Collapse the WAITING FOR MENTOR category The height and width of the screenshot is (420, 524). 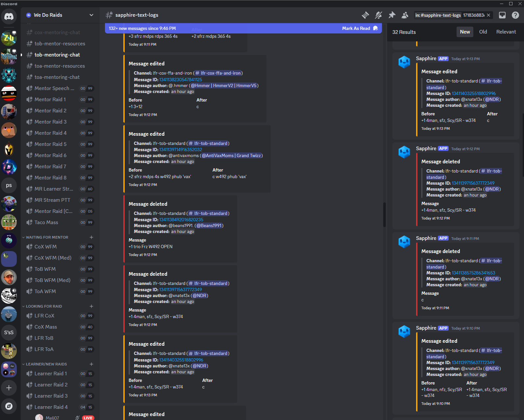coord(47,237)
